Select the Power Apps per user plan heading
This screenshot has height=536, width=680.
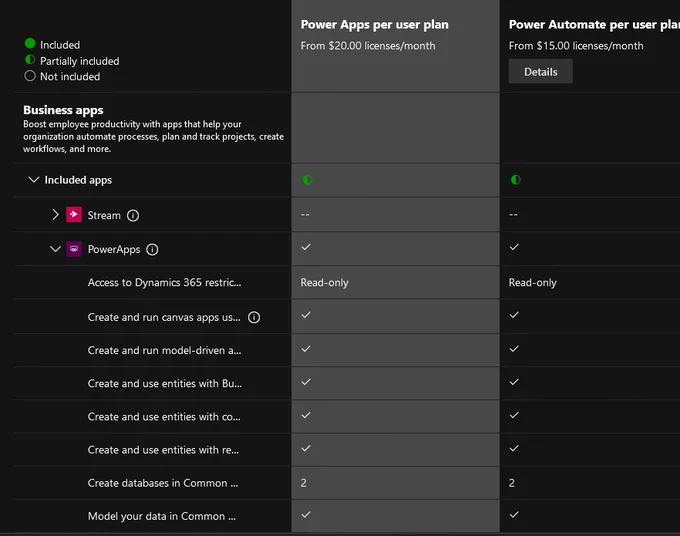click(x=375, y=25)
